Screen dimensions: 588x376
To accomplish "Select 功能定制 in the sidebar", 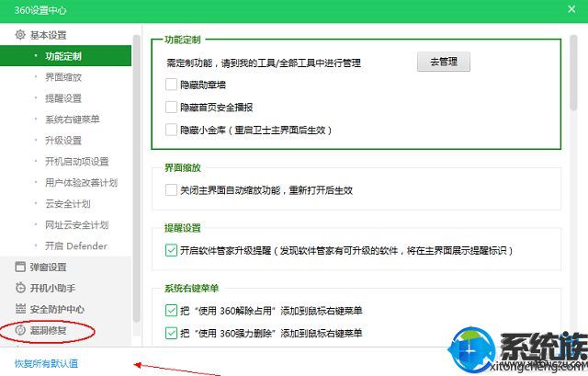I will [x=65, y=56].
